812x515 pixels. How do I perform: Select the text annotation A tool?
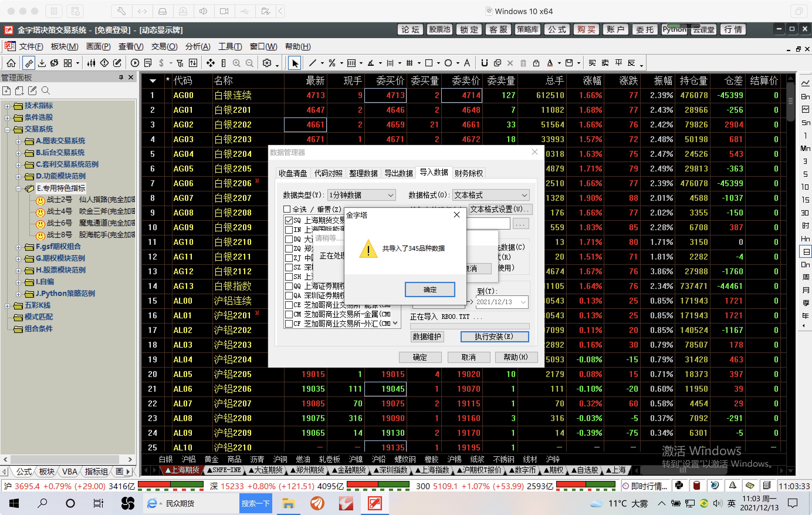coord(467,63)
